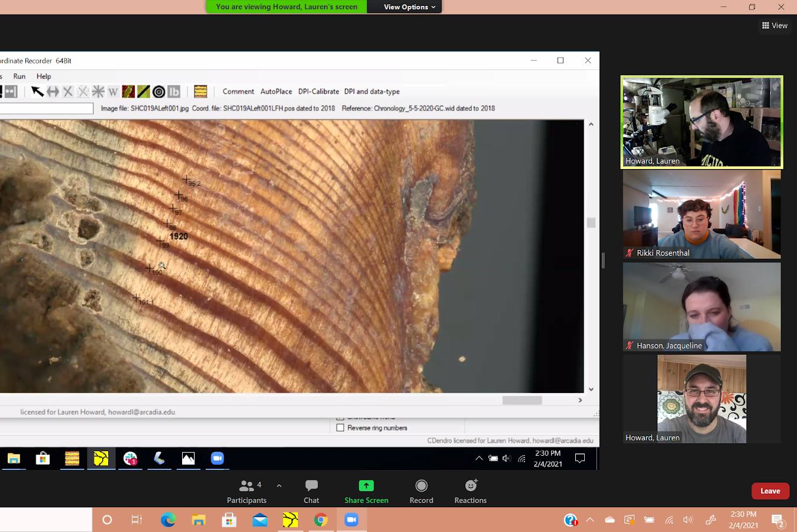
Task: Open DPI and data-type
Action: (372, 92)
